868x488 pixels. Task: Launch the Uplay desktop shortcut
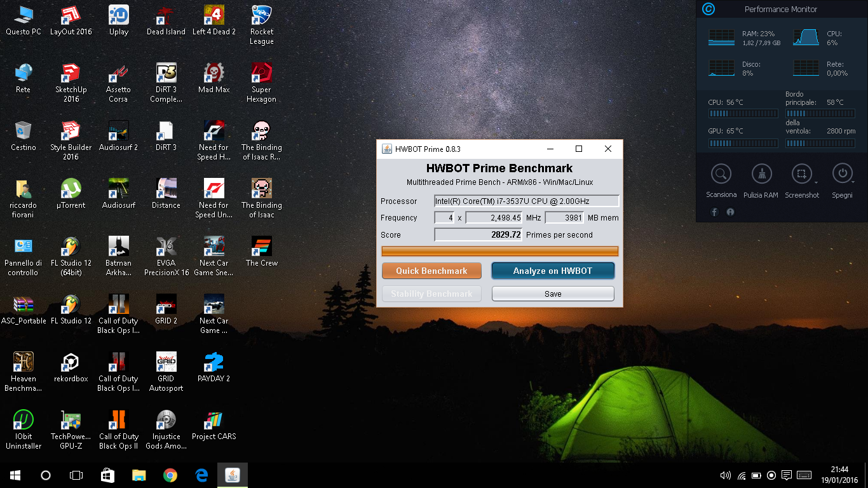pyautogui.click(x=119, y=20)
